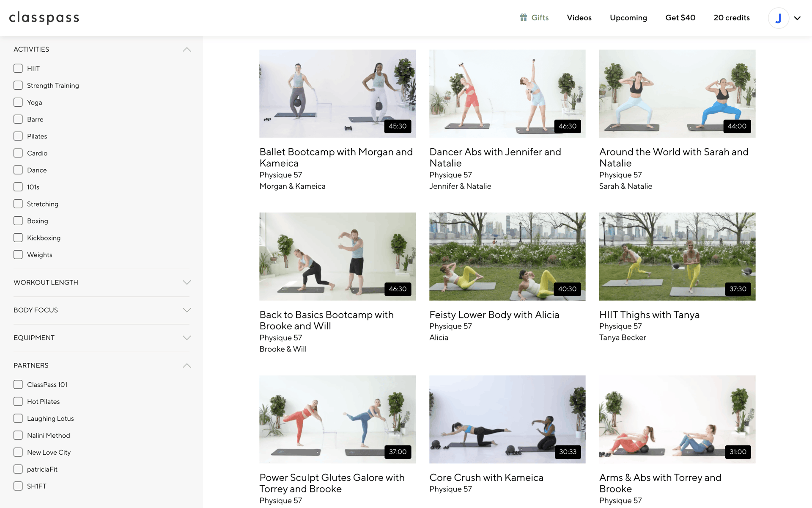This screenshot has width=812, height=508.
Task: Click the 45:30 duration badge
Action: (398, 126)
